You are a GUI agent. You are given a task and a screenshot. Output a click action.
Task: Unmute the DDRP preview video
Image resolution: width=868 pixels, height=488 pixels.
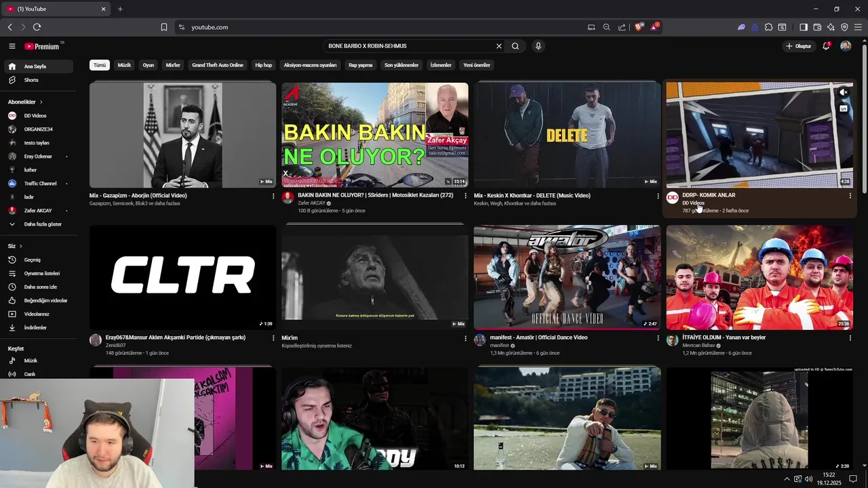844,92
